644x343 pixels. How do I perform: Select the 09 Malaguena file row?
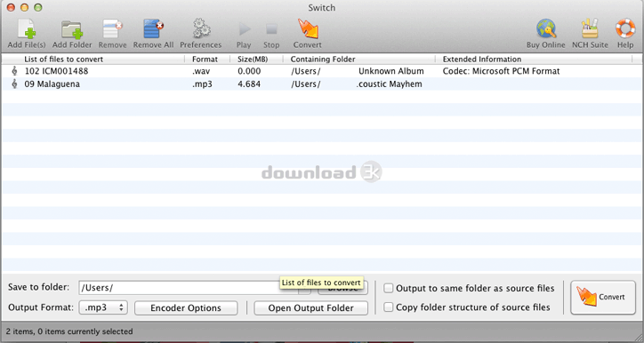point(322,84)
